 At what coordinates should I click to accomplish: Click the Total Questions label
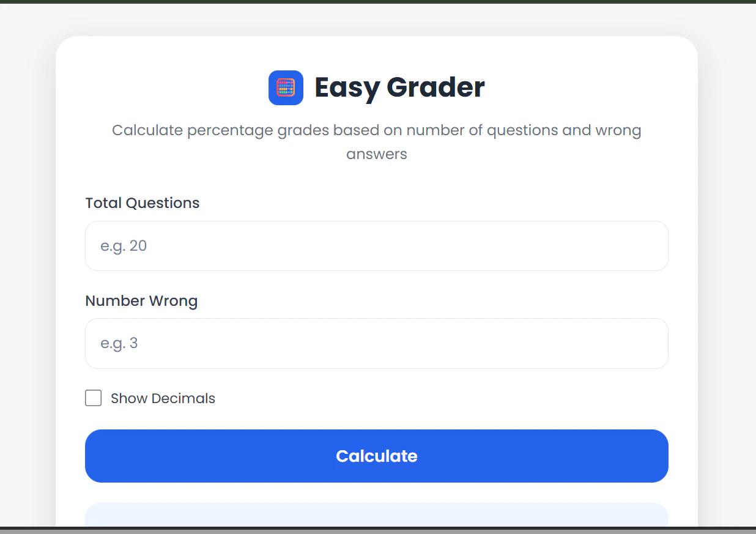(x=142, y=202)
